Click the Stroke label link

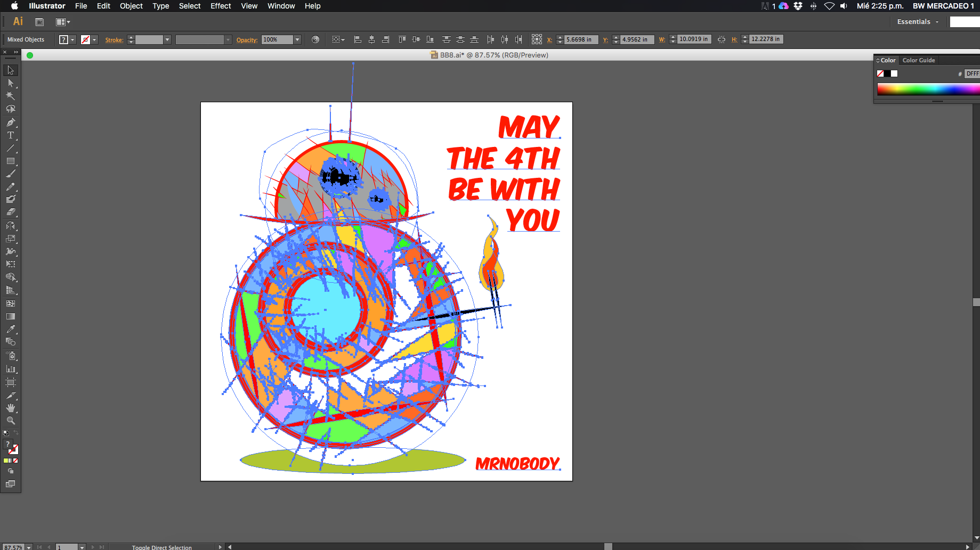pos(114,40)
